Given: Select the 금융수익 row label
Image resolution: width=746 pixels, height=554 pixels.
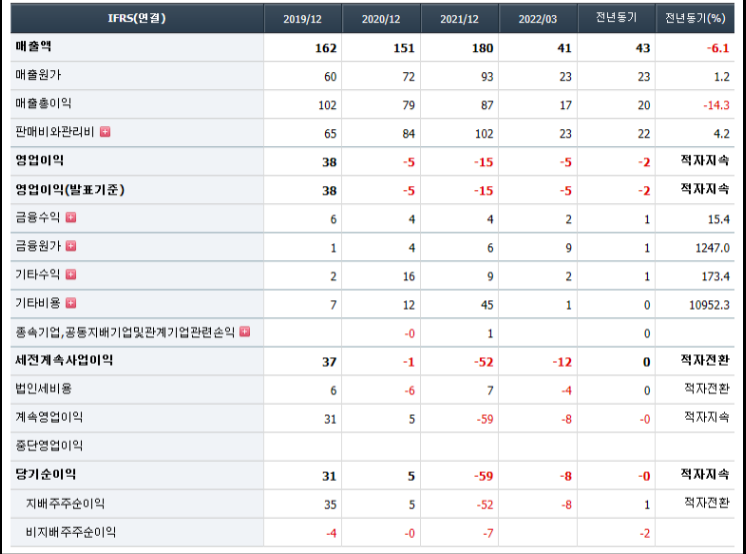Looking at the screenshot, I should [x=38, y=218].
